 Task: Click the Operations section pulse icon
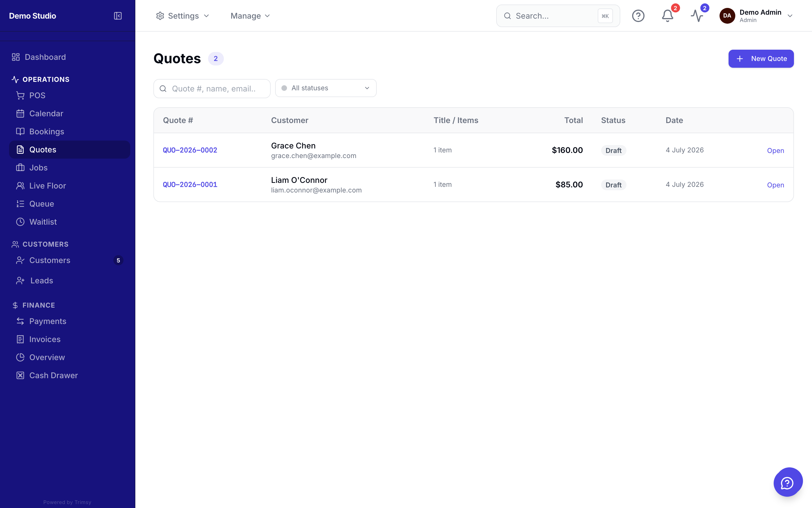click(x=15, y=79)
